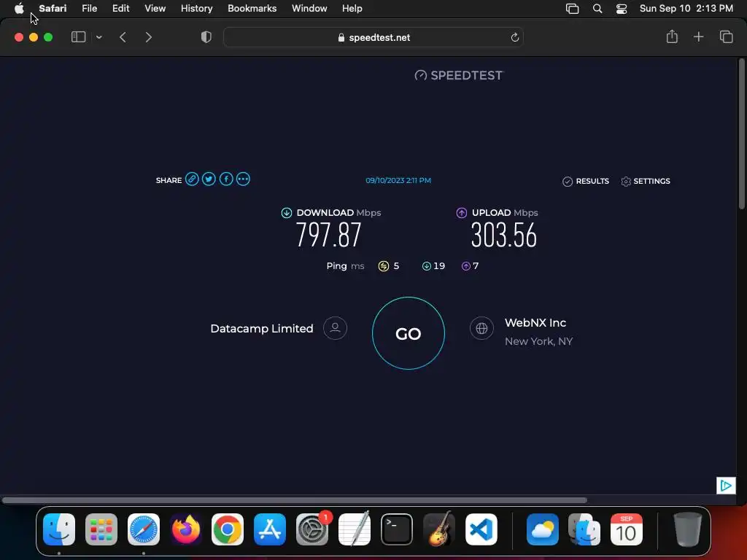Screen dimensions: 747x560
Task: Open a new tab with plus icon
Action: click(698, 36)
